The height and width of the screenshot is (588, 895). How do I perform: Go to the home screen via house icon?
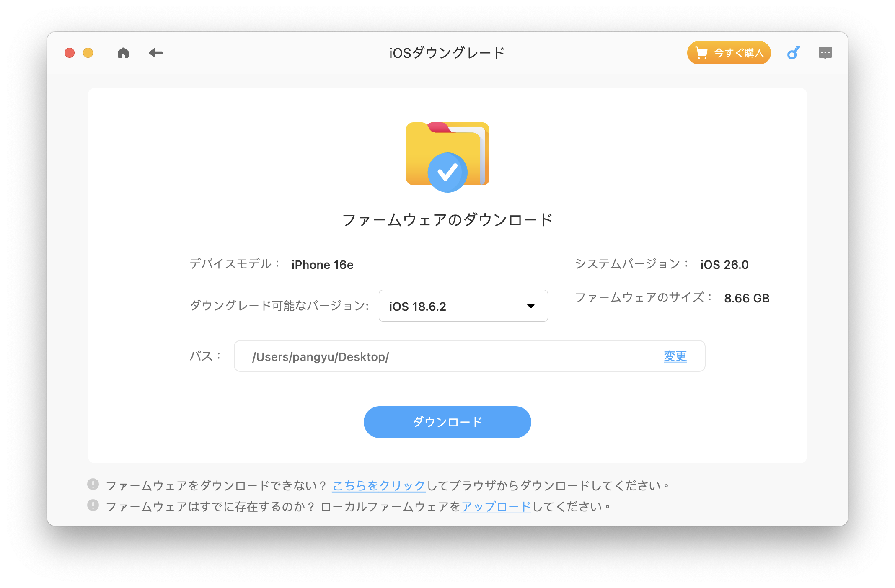pyautogui.click(x=123, y=53)
